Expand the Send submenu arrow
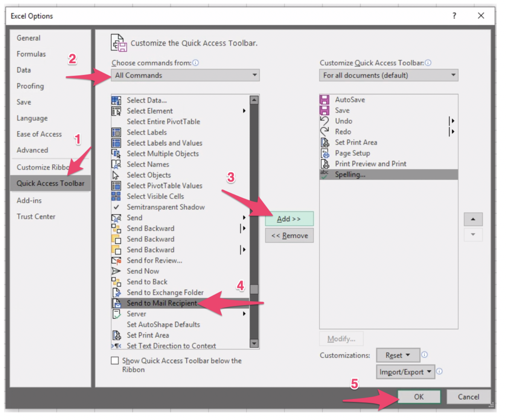506x420 pixels. pyautogui.click(x=244, y=218)
